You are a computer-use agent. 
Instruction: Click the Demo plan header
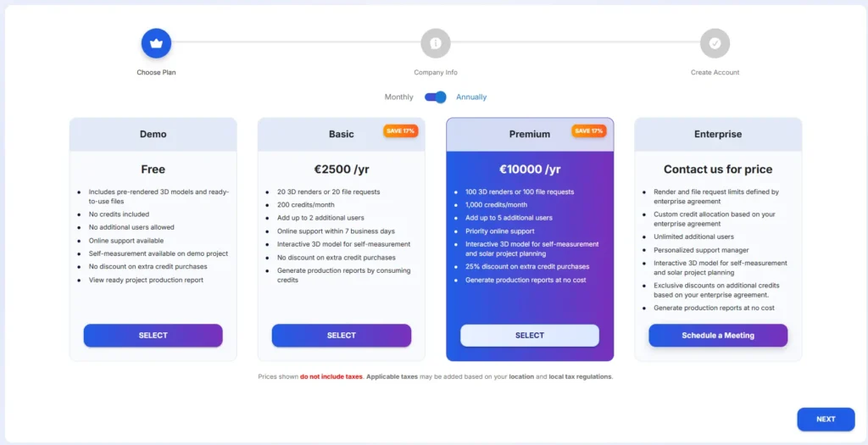tap(153, 134)
